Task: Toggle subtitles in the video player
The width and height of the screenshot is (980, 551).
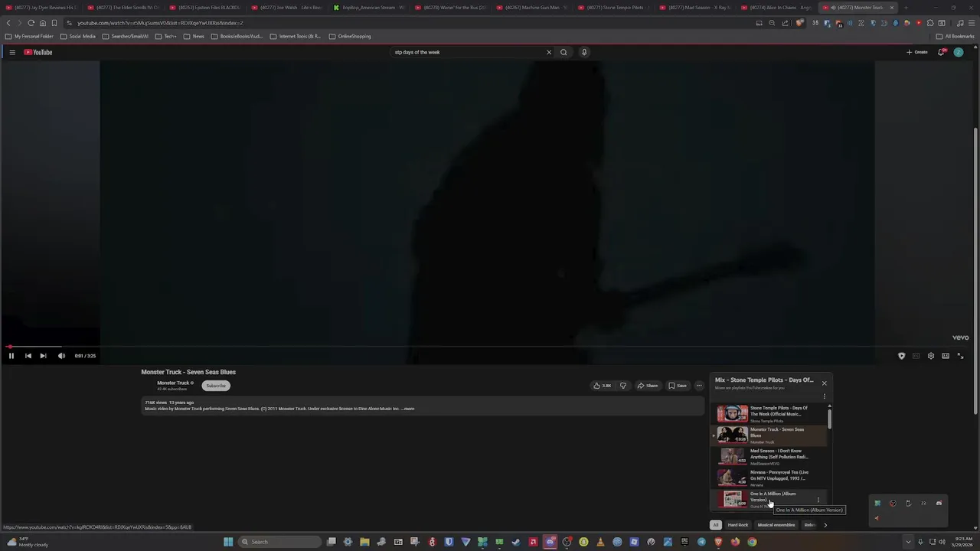Action: [x=916, y=356]
